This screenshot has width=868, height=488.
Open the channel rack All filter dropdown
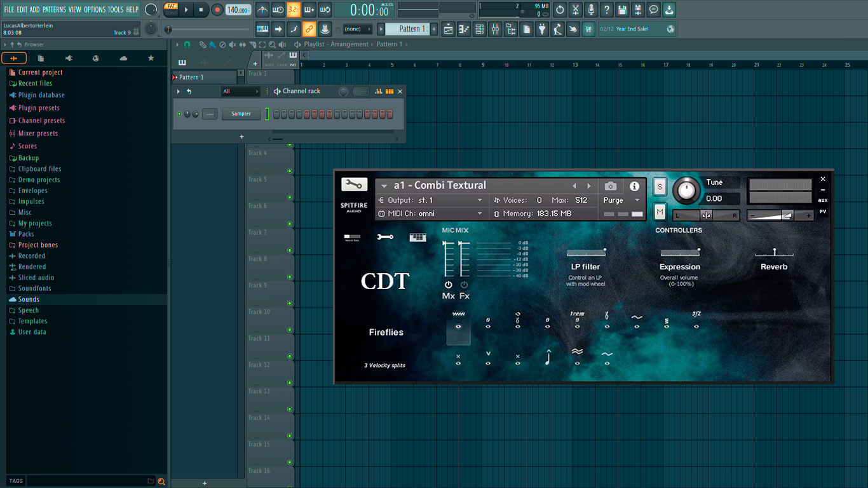coord(240,91)
